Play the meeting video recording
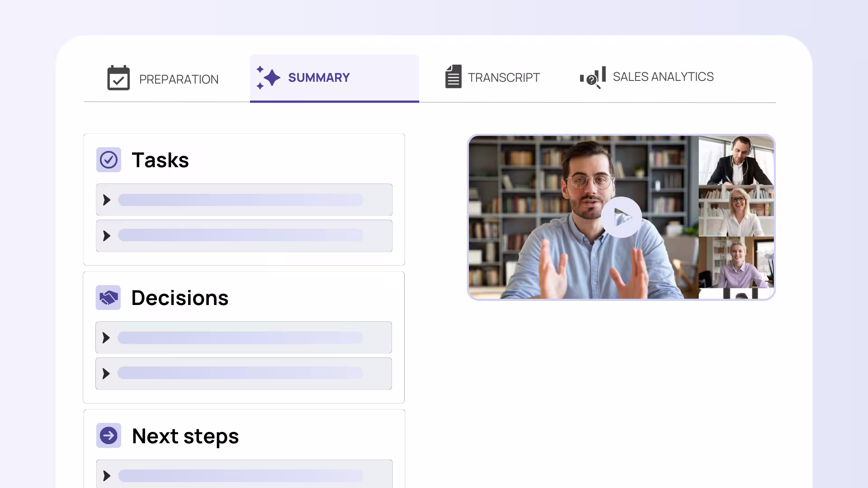Viewport: 868px width, 488px height. [621, 217]
